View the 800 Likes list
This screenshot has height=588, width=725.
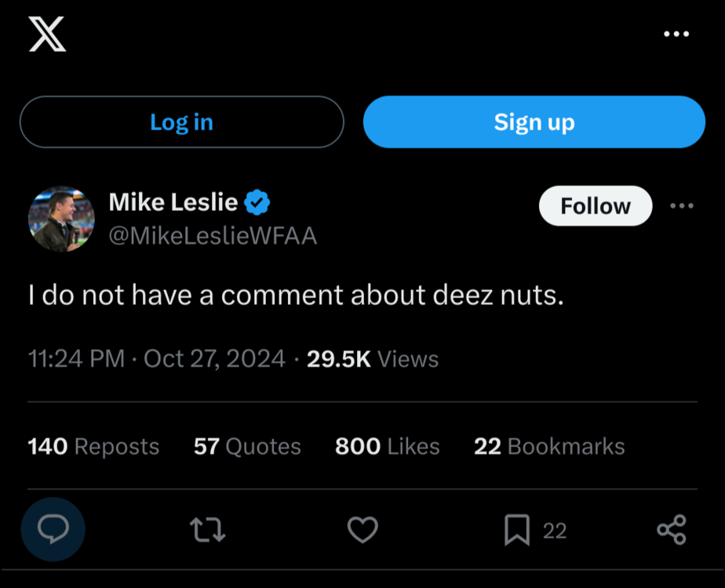[387, 446]
